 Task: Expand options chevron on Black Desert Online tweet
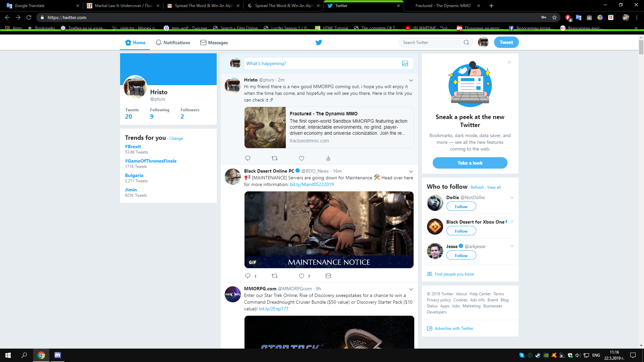coord(411,172)
